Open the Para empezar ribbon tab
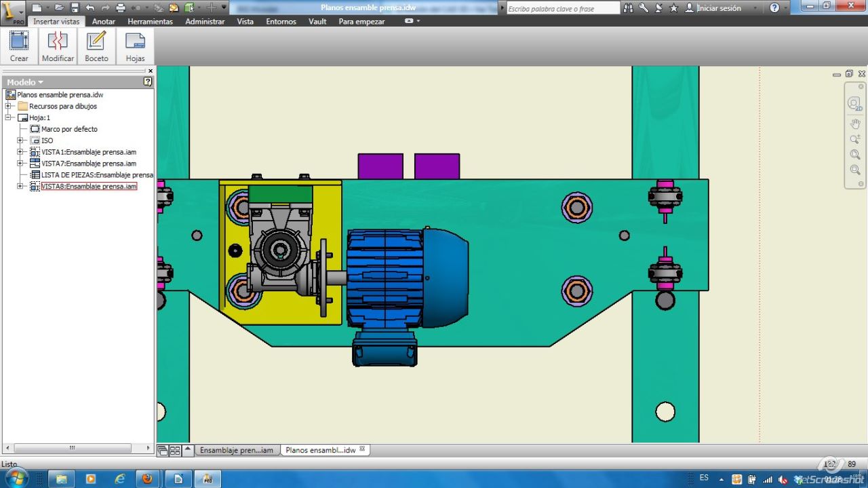This screenshot has height=488, width=868. tap(361, 21)
